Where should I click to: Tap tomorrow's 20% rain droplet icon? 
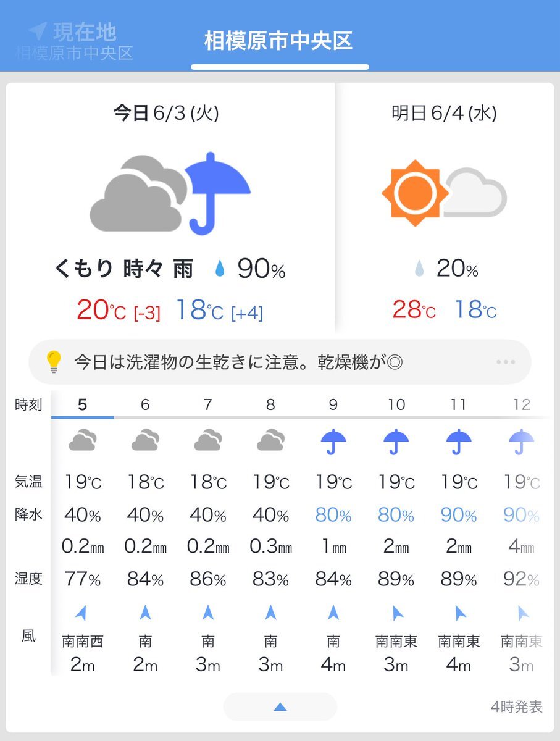click(420, 269)
